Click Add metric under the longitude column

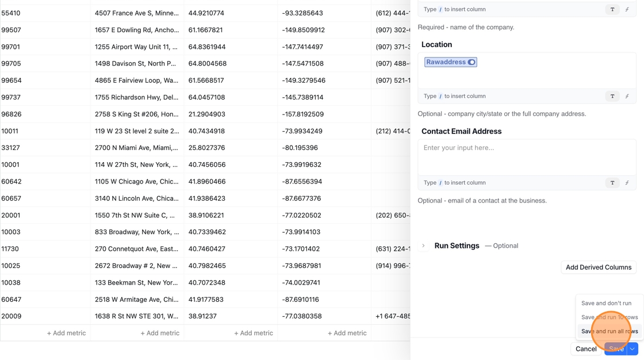coord(347,334)
